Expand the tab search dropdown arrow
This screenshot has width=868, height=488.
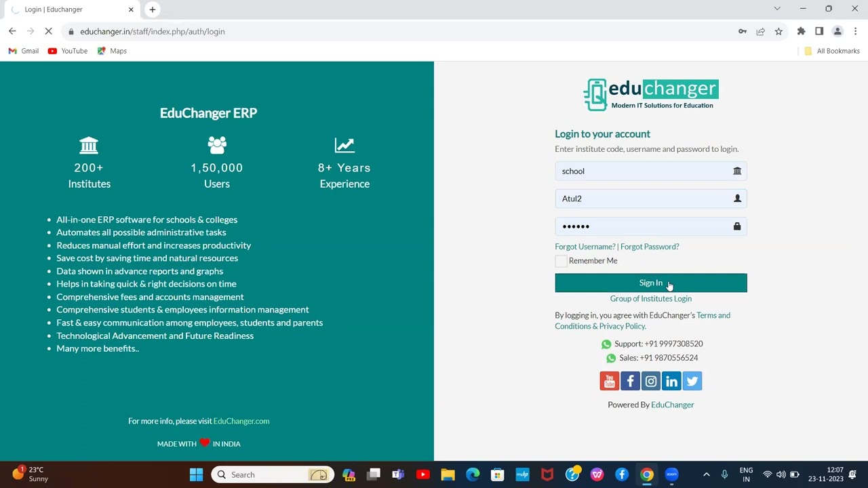point(777,9)
